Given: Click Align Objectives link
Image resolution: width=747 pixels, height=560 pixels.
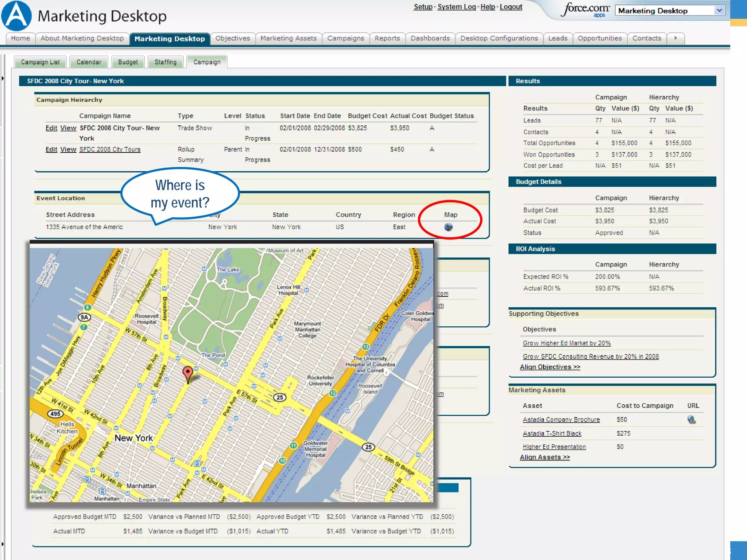Looking at the screenshot, I should tap(550, 367).
